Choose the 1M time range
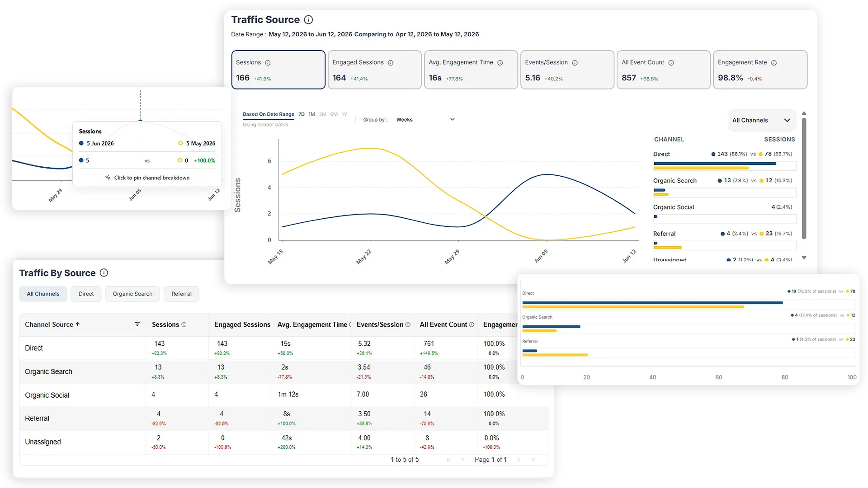 (312, 114)
